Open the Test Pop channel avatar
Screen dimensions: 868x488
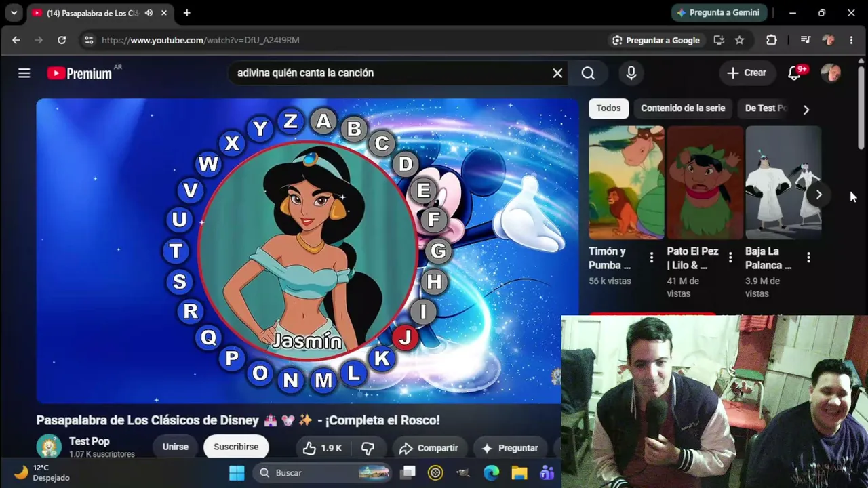coord(49,447)
